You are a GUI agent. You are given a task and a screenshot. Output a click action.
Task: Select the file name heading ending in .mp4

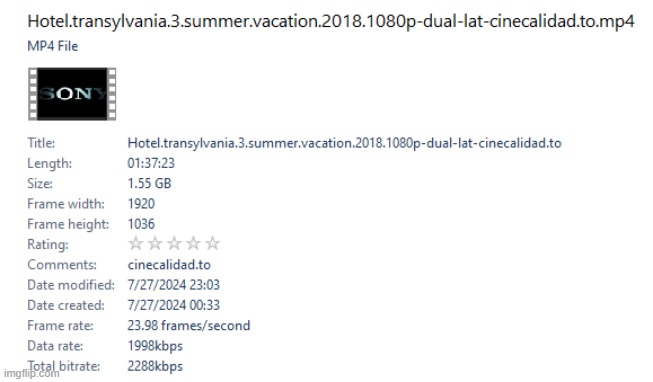pyautogui.click(x=331, y=21)
